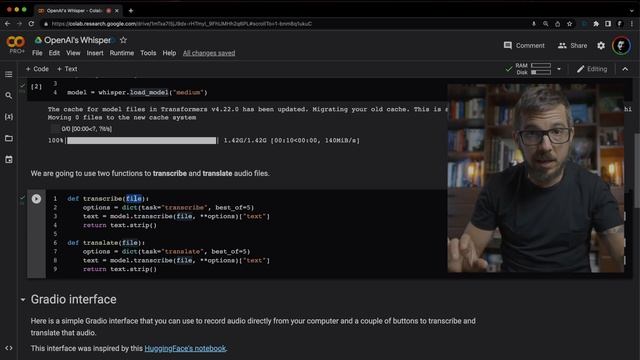Image resolution: width=640 pixels, height=360 pixels.
Task: Open the user account avatar
Action: (621, 45)
